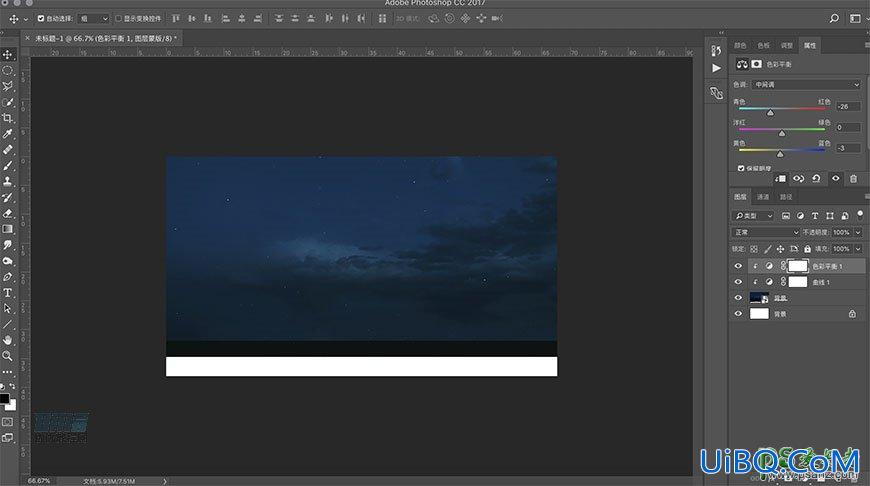This screenshot has height=486, width=870.
Task: Toggle lock all layer padlock
Action: coord(807,249)
